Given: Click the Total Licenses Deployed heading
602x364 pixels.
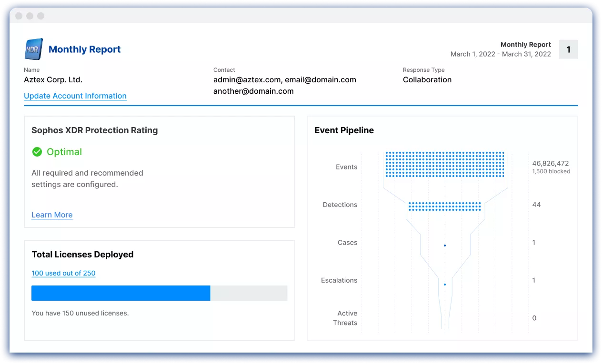Looking at the screenshot, I should 82,255.
